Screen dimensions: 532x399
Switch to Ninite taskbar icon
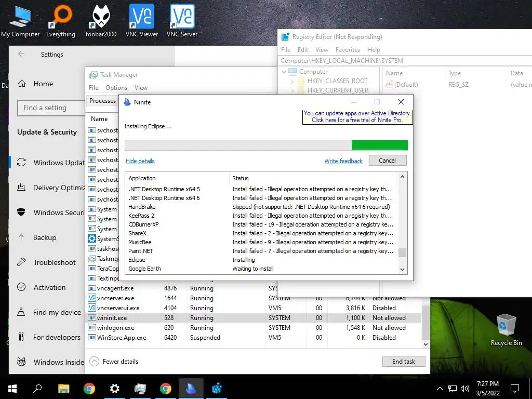tap(191, 389)
